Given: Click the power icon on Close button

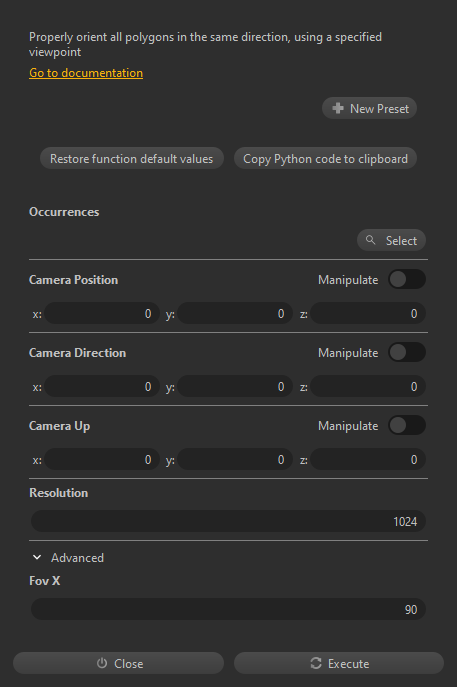Looking at the screenshot, I should pyautogui.click(x=102, y=663).
